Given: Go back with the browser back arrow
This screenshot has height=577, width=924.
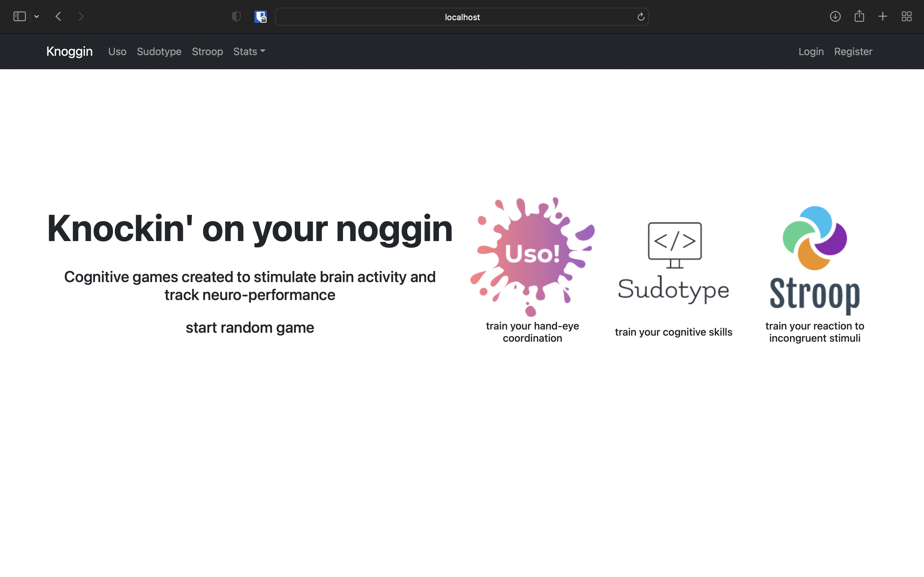Looking at the screenshot, I should 58,16.
